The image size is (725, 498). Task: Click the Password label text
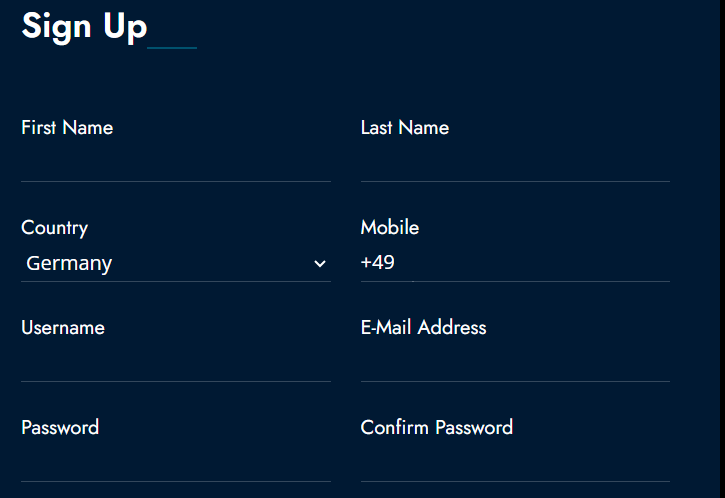click(60, 428)
